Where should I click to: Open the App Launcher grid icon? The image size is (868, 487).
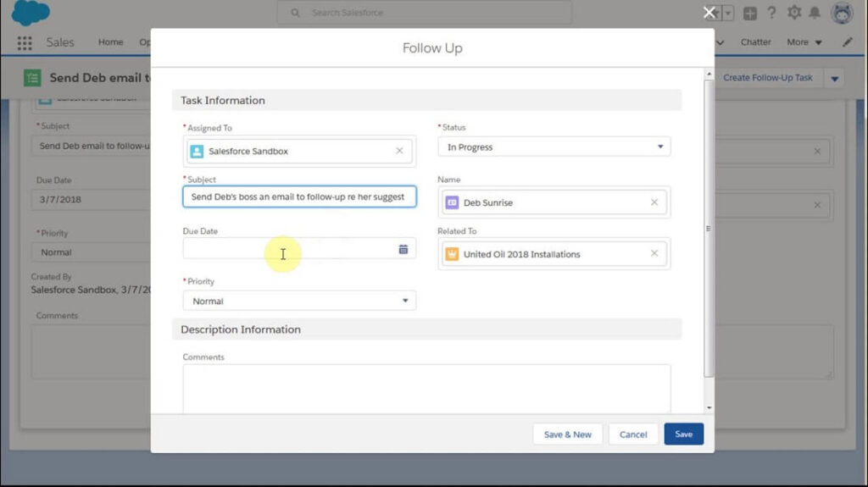[25, 42]
